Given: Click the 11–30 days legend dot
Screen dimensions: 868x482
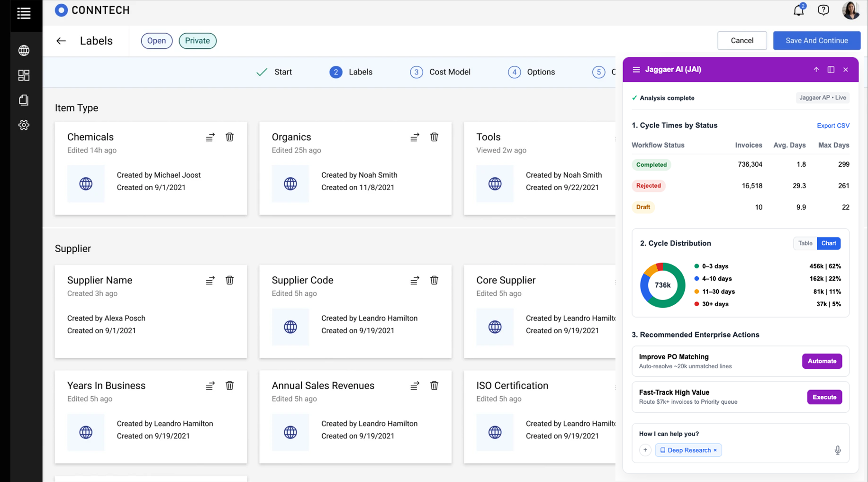Looking at the screenshot, I should [x=696, y=291].
